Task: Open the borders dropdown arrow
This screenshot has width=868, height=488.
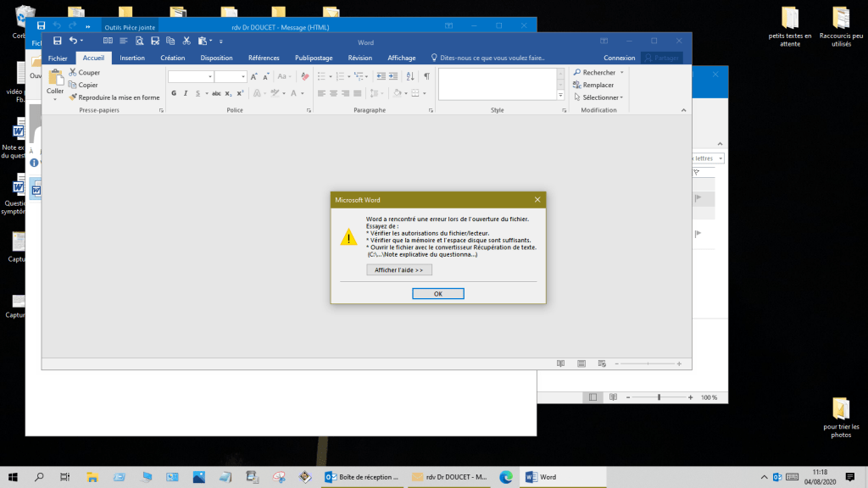Action: coord(424,93)
